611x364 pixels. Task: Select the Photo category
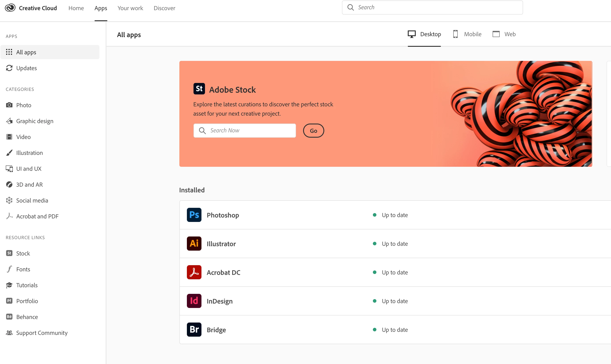click(x=24, y=105)
